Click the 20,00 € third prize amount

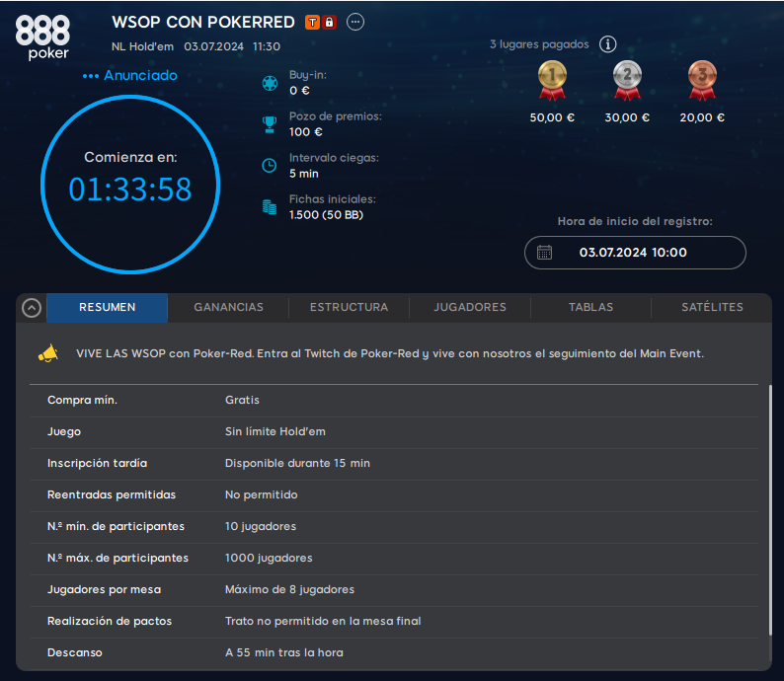pyautogui.click(x=702, y=117)
